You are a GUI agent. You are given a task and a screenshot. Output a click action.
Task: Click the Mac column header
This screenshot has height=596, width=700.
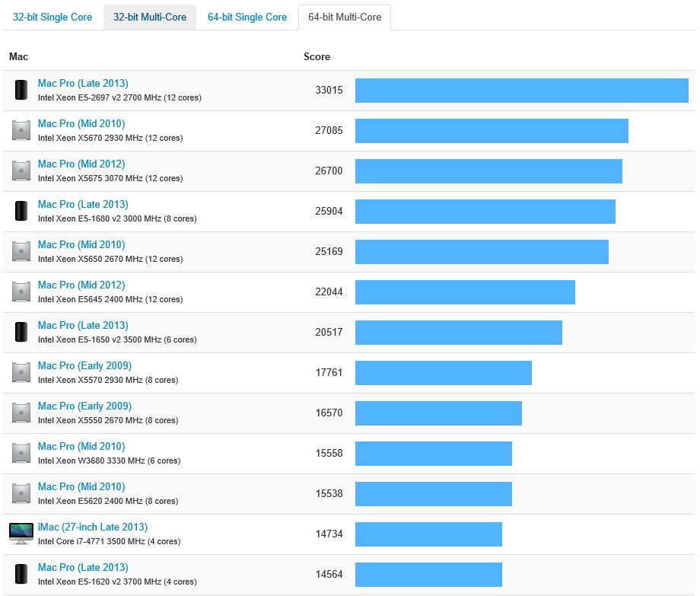[x=19, y=56]
